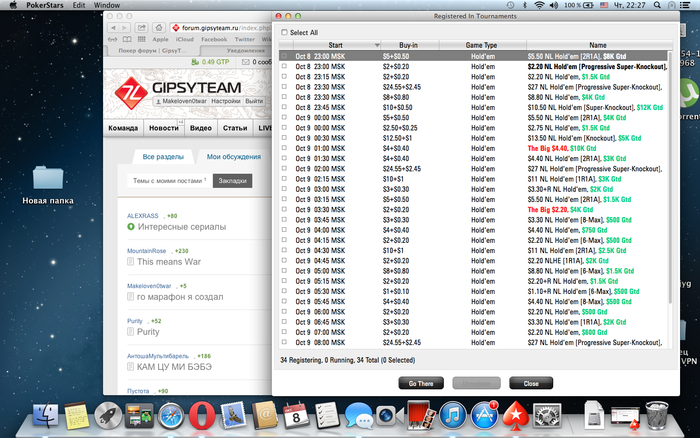Screen dimensions: 700x438
Task: Open Видео section on GipsyTeam
Action: click(200, 128)
